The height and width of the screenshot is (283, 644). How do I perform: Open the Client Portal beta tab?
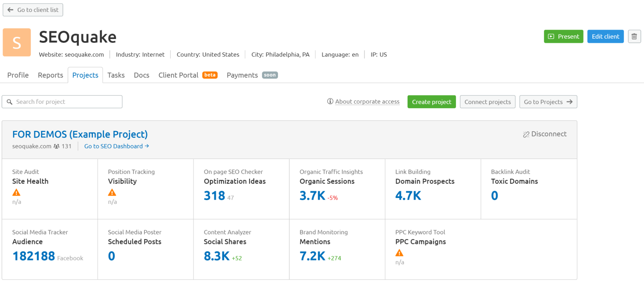(188, 75)
